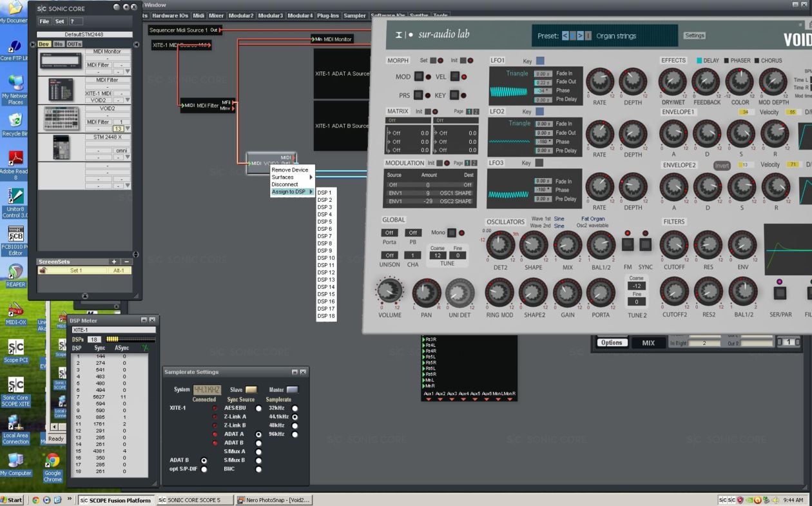Choose Remove Device from context menu
This screenshot has height=506, width=812.
[290, 170]
